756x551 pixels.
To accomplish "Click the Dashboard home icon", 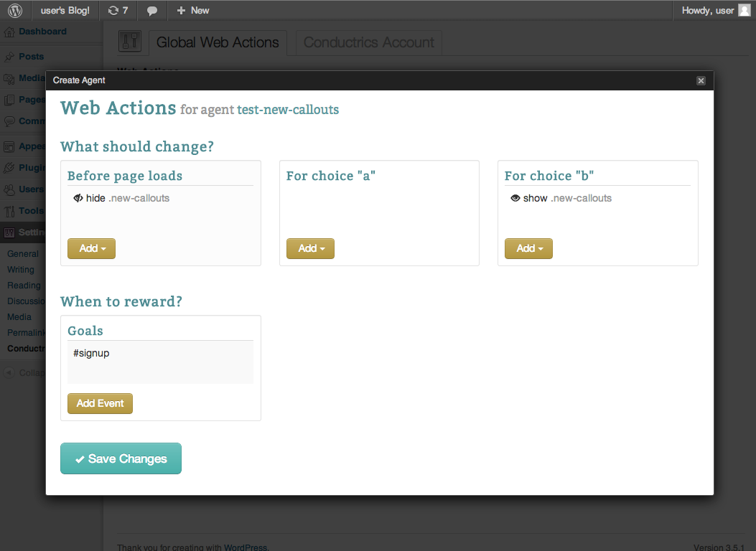I will pyautogui.click(x=9, y=32).
